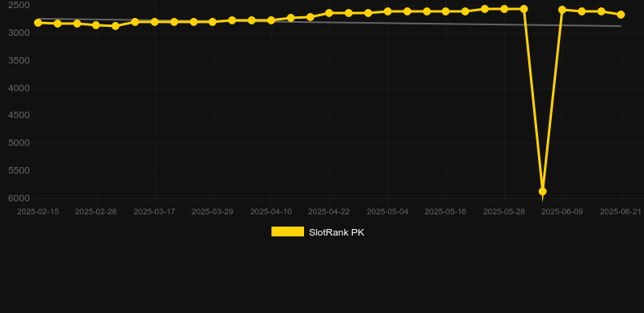Image resolution: width=644 pixels, height=313 pixels.
Task: Click the 6000 y-axis label
Action: click(x=19, y=198)
